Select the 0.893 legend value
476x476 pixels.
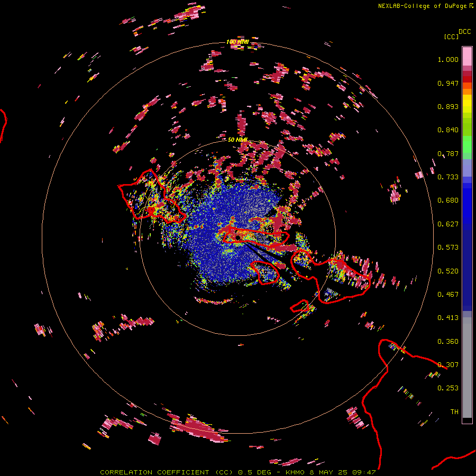click(448, 106)
